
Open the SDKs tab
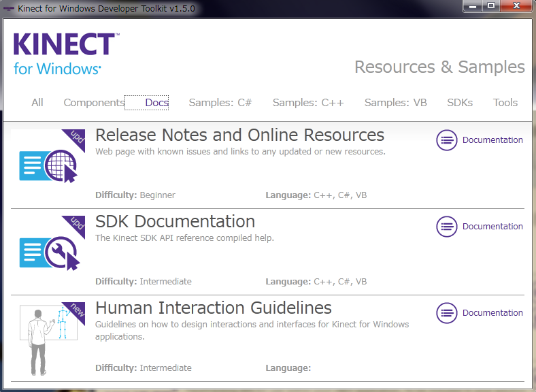(x=460, y=103)
